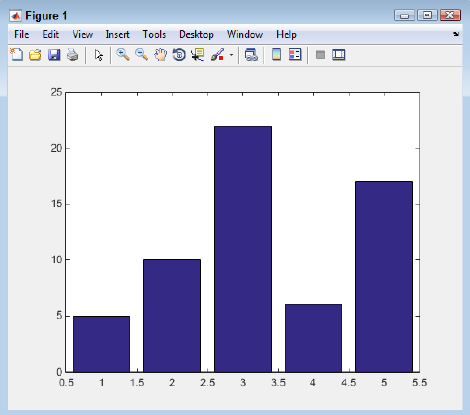Viewport: 470px width, 415px height.
Task: Select the Brush data tool
Action: 217,55
